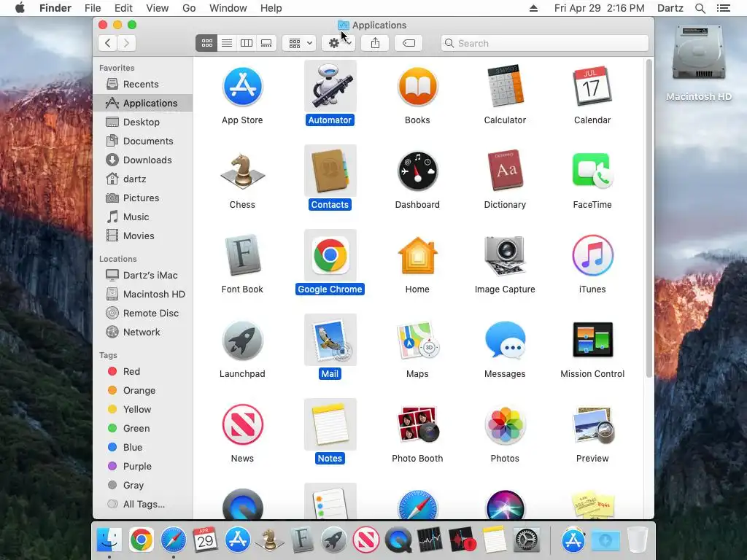Select the Font Book app icon

[x=242, y=256]
